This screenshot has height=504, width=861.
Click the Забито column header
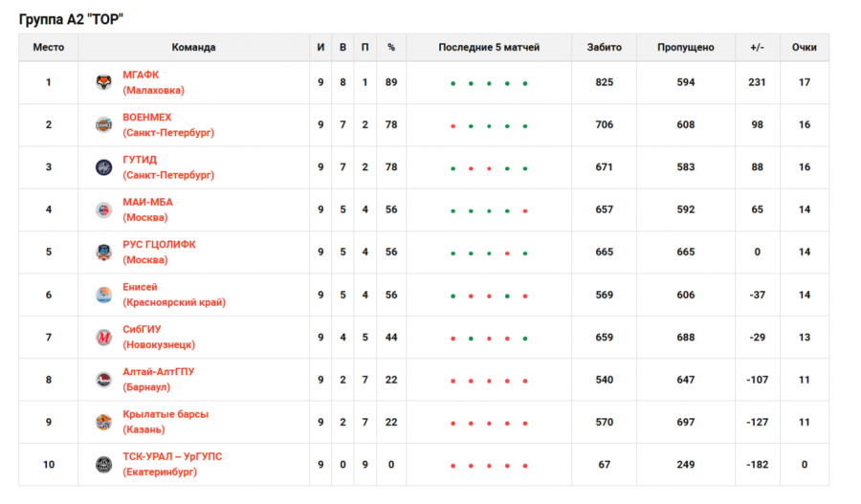pos(604,47)
